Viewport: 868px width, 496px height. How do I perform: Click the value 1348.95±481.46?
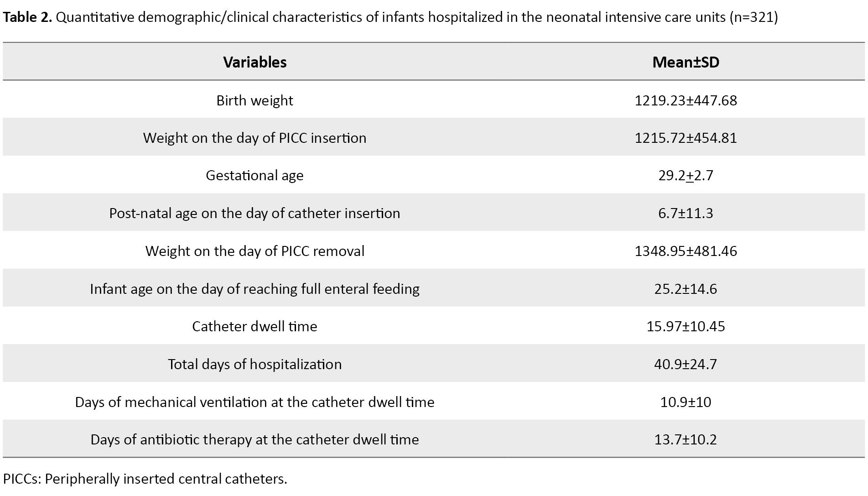point(686,251)
